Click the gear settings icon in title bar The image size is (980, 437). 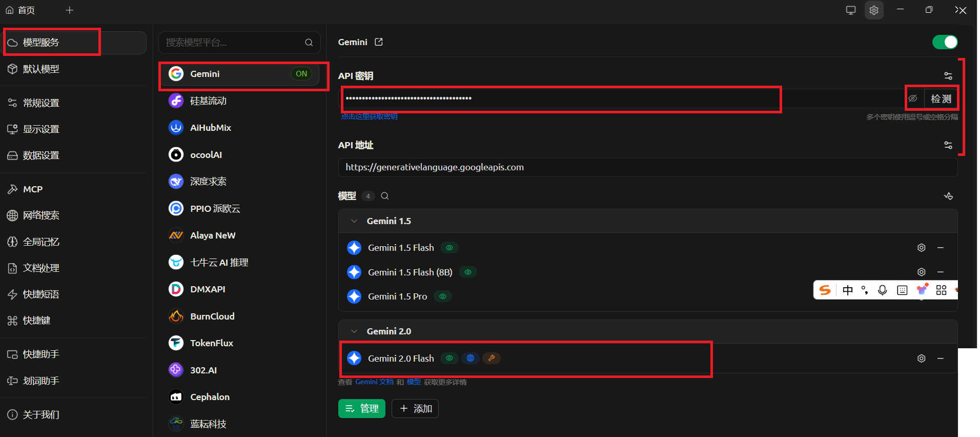coord(874,10)
